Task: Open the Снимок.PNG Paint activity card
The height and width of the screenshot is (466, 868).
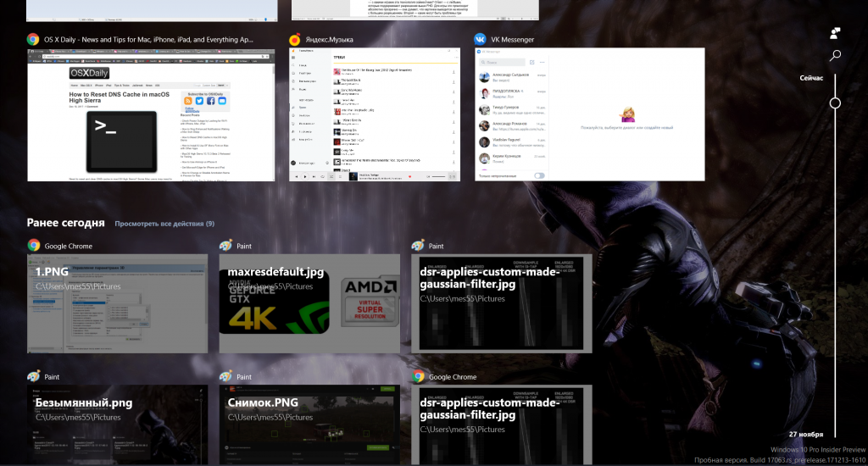Action: (309, 425)
